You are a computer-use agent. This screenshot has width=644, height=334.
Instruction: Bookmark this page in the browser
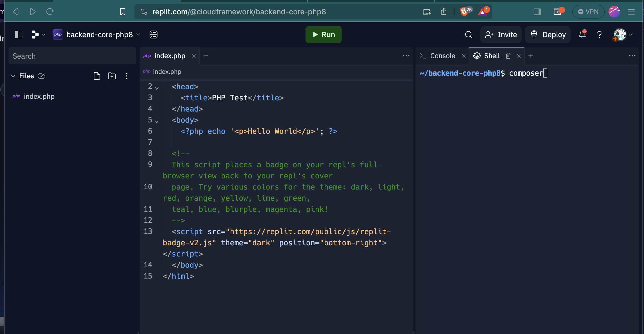pos(122,12)
